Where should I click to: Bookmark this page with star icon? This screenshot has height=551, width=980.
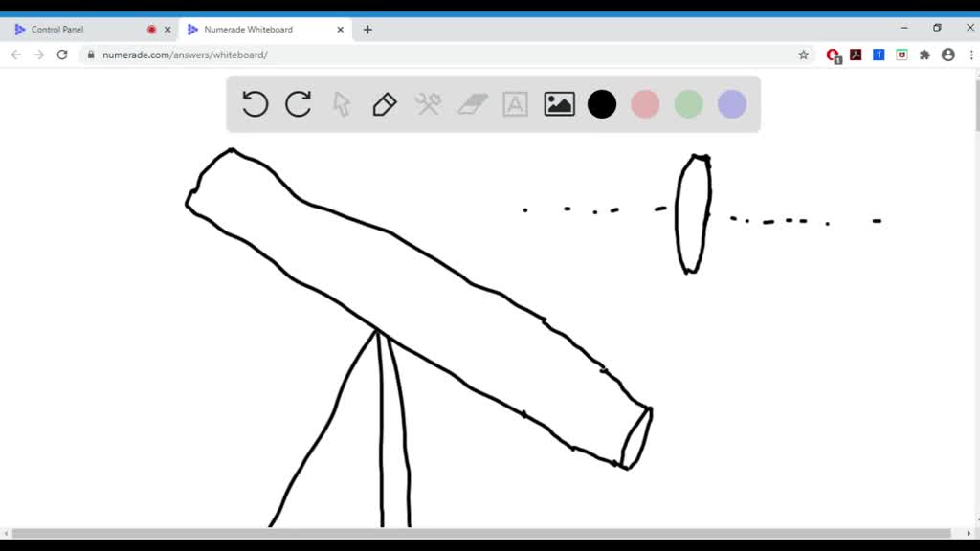click(804, 55)
